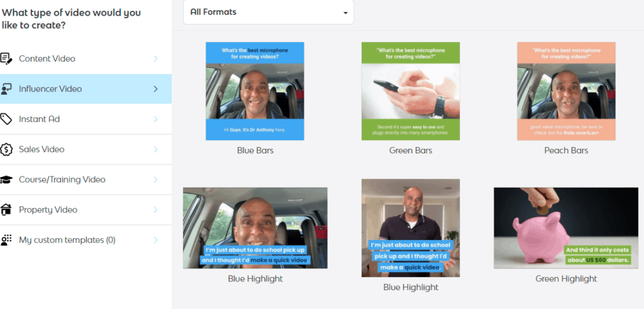This screenshot has width=644, height=309.
Task: Select the Instant Ad menu item
Action: [x=86, y=119]
